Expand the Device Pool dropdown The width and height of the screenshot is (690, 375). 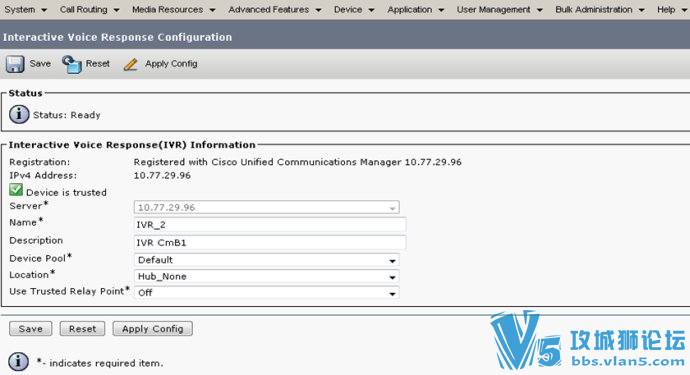267,260
